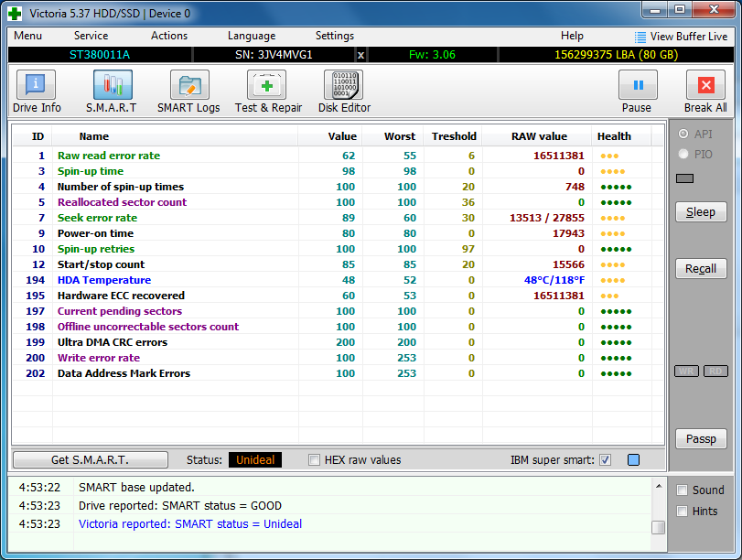Click the Pause icon button
742x560 pixels.
(x=638, y=85)
